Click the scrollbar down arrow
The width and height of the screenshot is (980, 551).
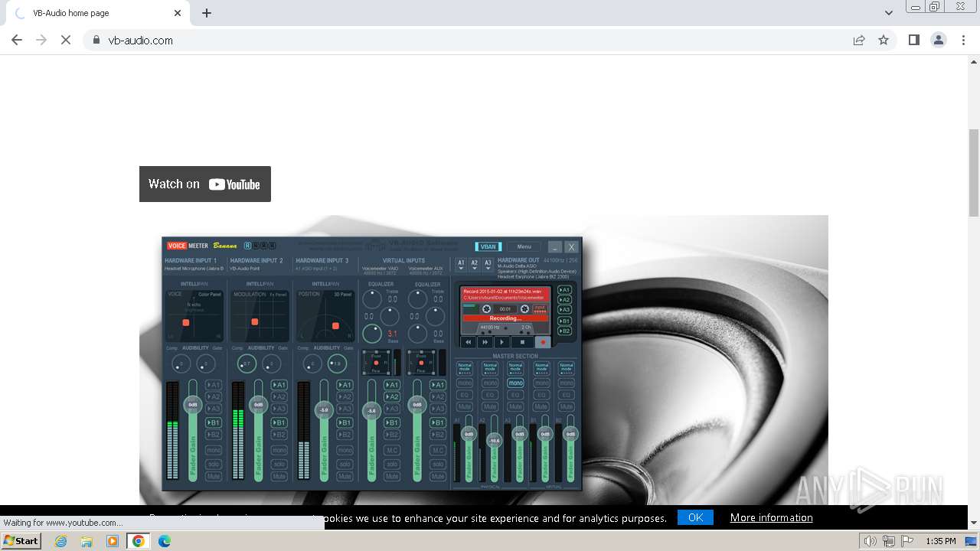click(974, 523)
